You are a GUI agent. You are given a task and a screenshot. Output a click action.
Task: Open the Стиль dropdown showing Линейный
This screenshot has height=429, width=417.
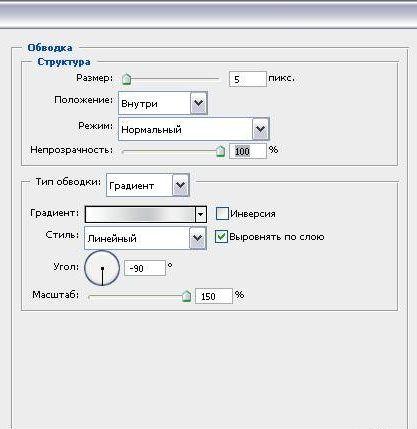point(145,238)
